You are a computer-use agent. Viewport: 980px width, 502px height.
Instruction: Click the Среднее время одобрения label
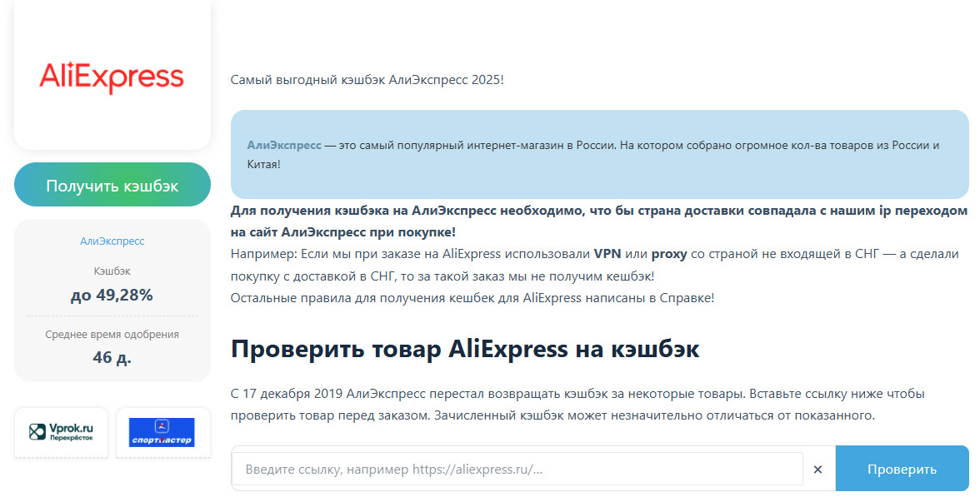click(112, 334)
